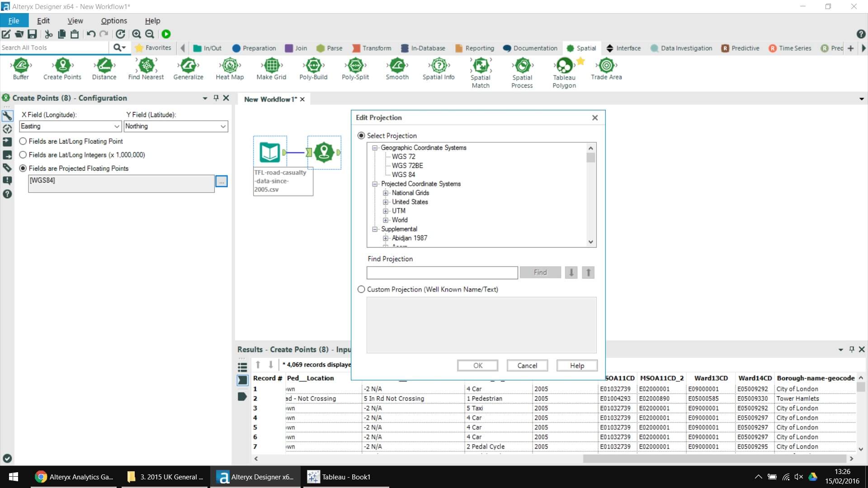Pick the Trade Area tool

(606, 66)
